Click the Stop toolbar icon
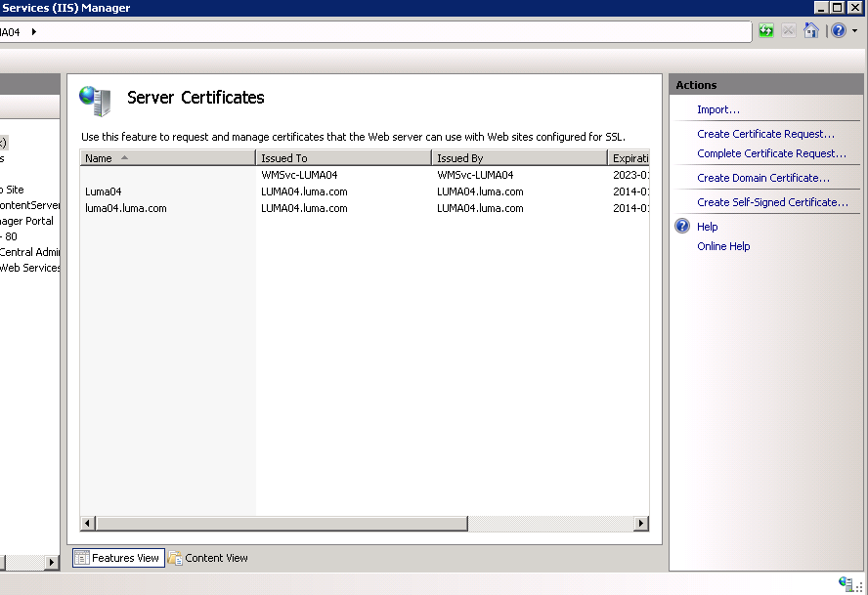The image size is (868, 595). coord(788,30)
